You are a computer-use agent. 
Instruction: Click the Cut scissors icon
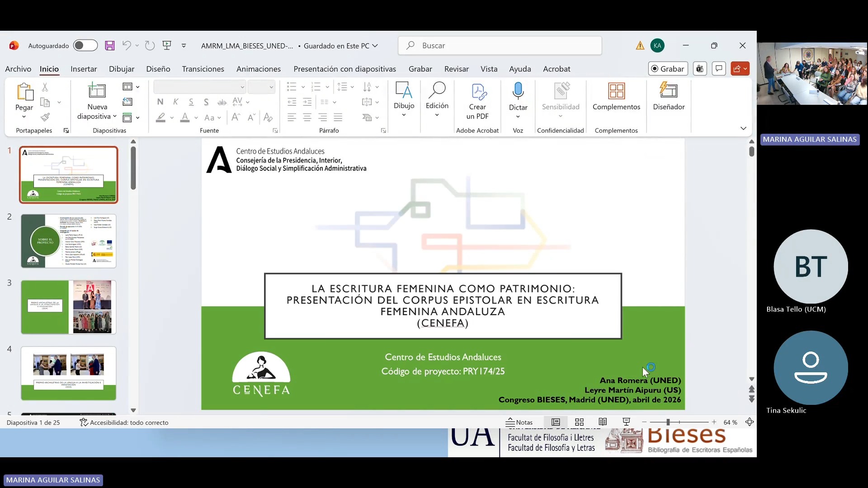point(45,87)
